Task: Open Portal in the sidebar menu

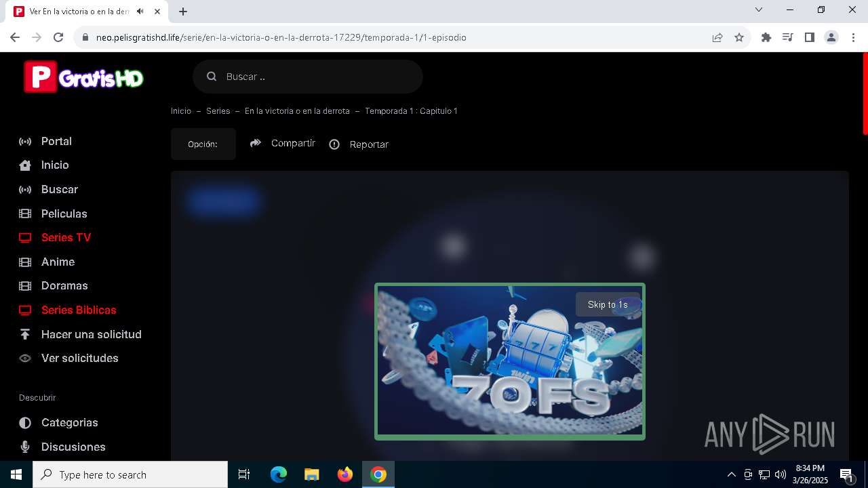Action: tap(56, 142)
